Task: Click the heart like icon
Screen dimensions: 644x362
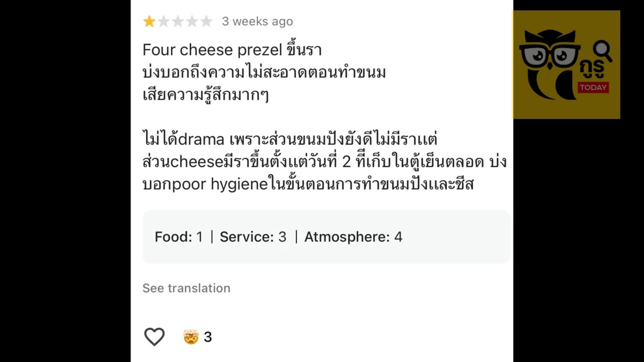Action: point(154,337)
